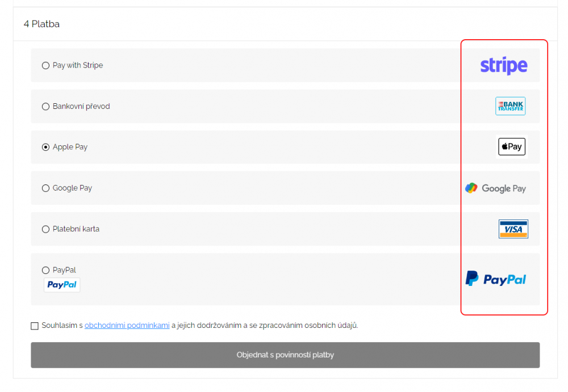Click the Bankovní převod label text
This screenshot has height=392, width=568.
[81, 107]
